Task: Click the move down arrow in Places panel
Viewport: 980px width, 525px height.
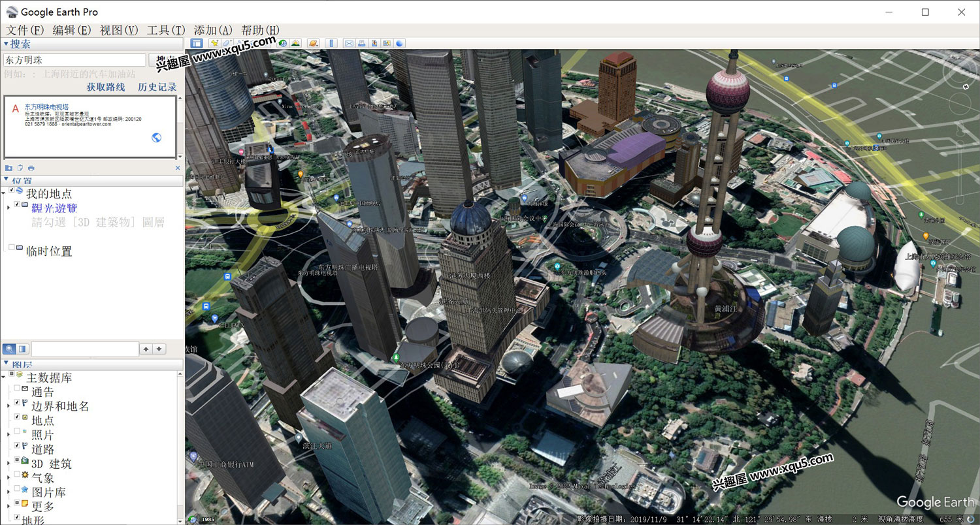Action: (159, 349)
